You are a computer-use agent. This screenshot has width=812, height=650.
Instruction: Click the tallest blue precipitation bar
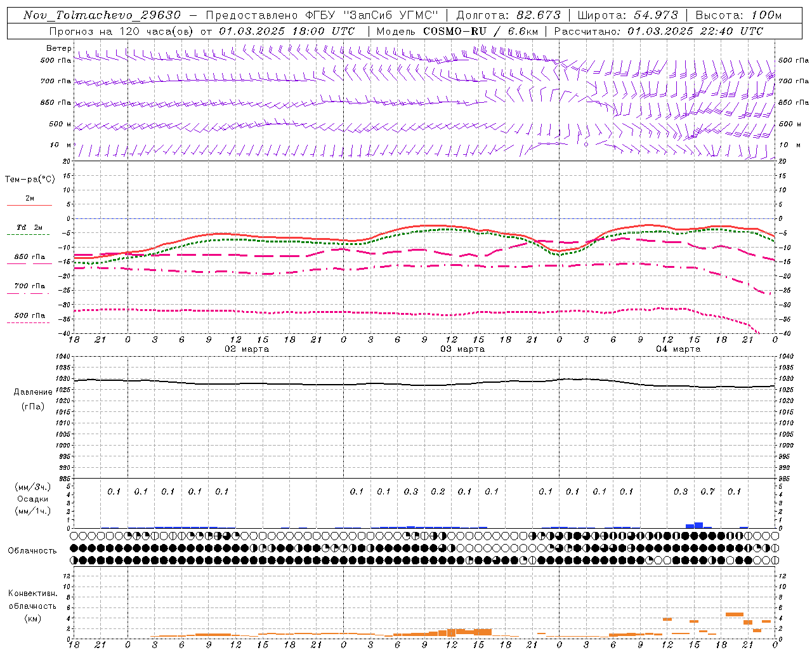698,525
